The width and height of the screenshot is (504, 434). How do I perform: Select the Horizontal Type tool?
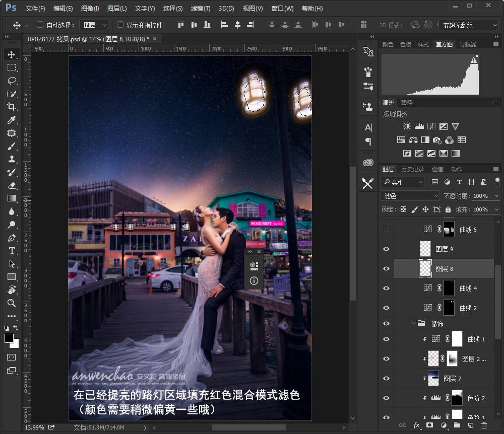coord(12,251)
